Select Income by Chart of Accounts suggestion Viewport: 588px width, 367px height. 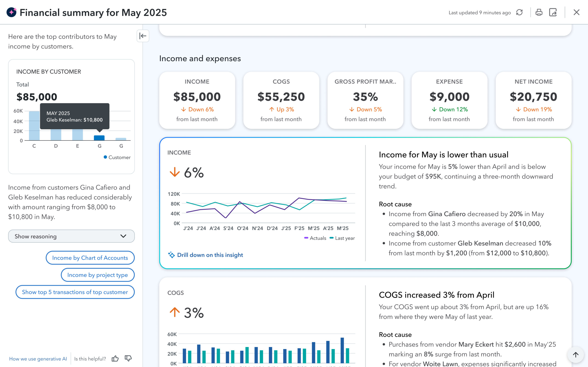[90, 258]
